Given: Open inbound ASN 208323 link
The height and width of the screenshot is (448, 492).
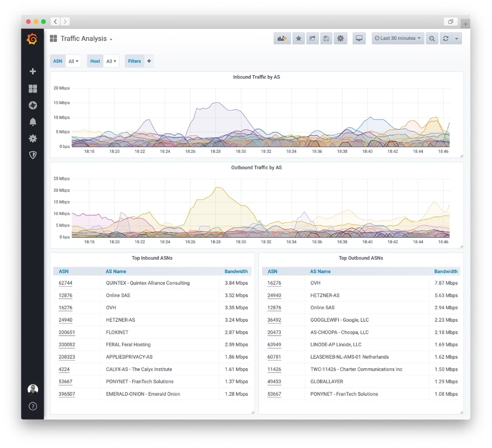Looking at the screenshot, I should point(67,357).
